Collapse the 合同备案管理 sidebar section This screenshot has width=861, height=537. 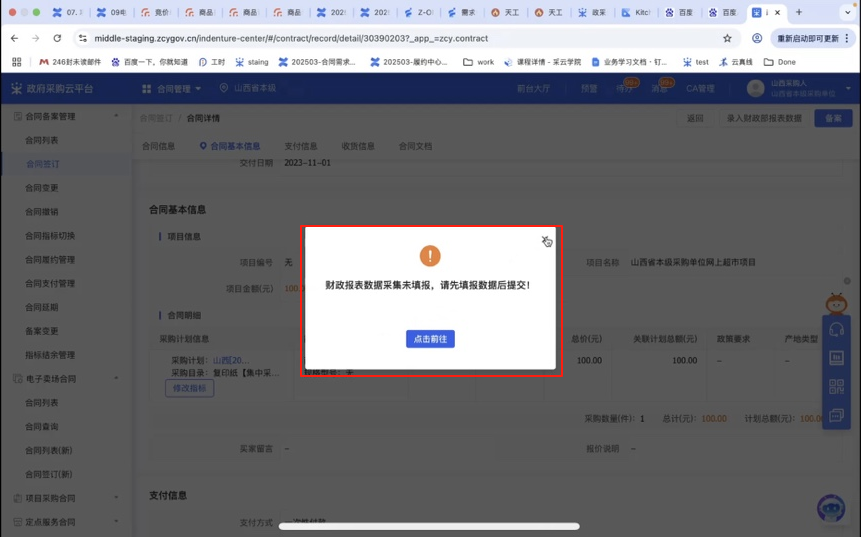click(116, 116)
